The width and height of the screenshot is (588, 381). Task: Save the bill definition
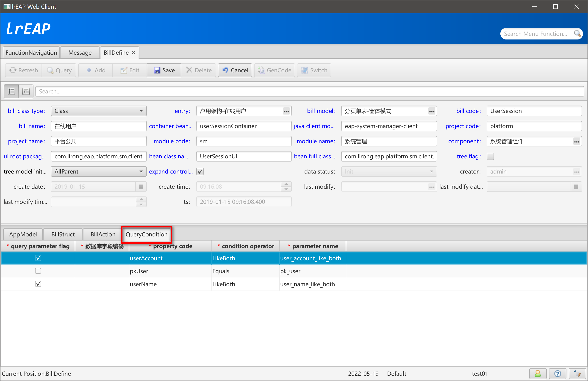[164, 70]
